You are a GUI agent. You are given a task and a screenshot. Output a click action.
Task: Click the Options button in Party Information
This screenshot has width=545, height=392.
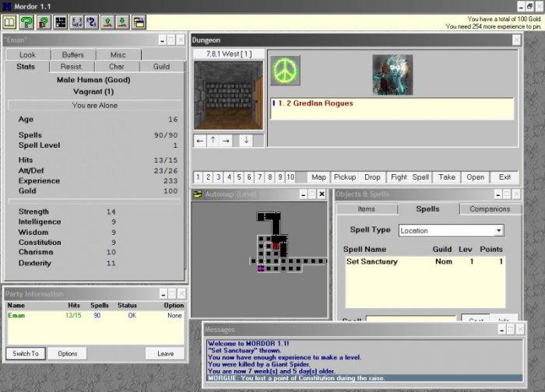click(68, 354)
